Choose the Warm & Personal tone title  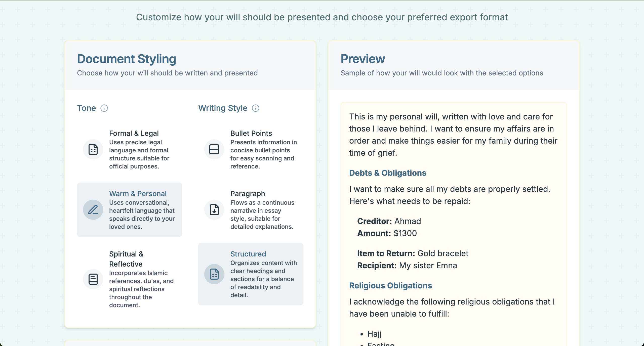pyautogui.click(x=138, y=194)
